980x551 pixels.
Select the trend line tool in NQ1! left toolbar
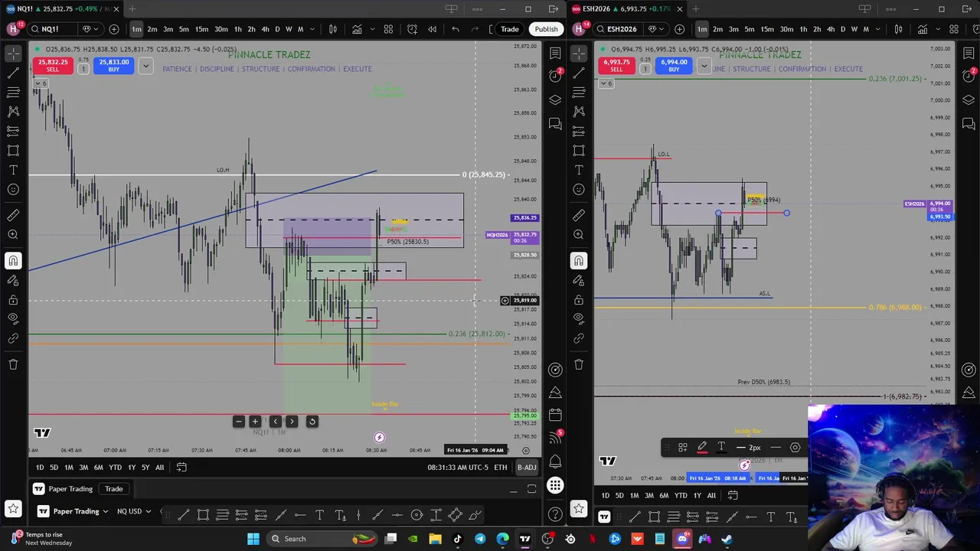pos(13,73)
